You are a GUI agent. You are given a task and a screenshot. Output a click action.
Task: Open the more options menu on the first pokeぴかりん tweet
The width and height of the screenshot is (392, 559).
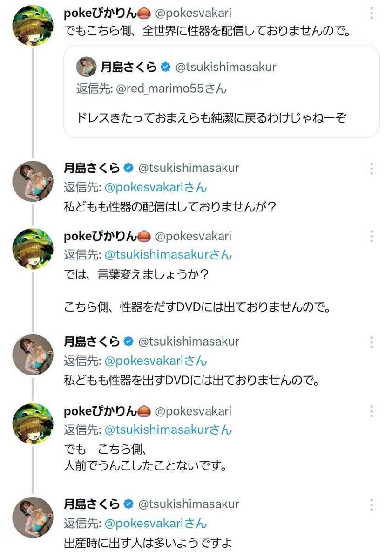coord(371,13)
